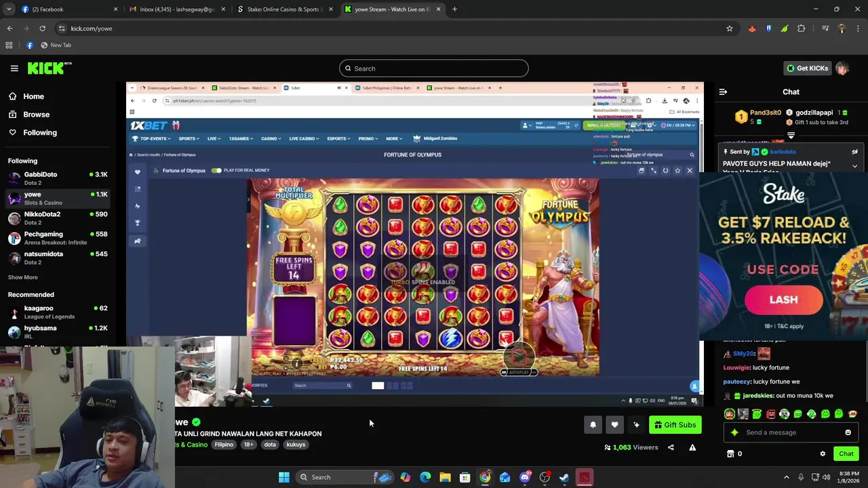This screenshot has width=868, height=488.
Task: Click the LASH code button on Stake ad
Action: coord(783,300)
